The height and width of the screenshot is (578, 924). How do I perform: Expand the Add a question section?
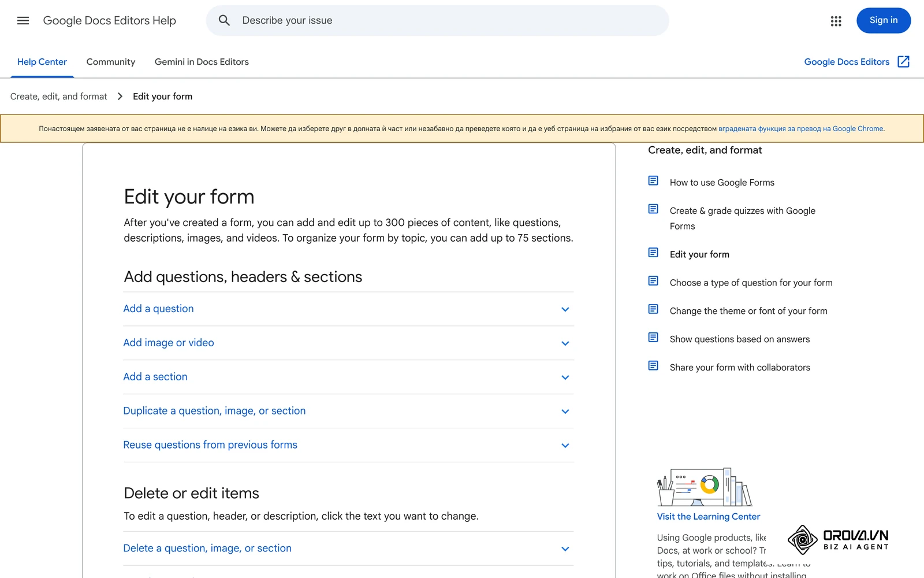pos(348,309)
